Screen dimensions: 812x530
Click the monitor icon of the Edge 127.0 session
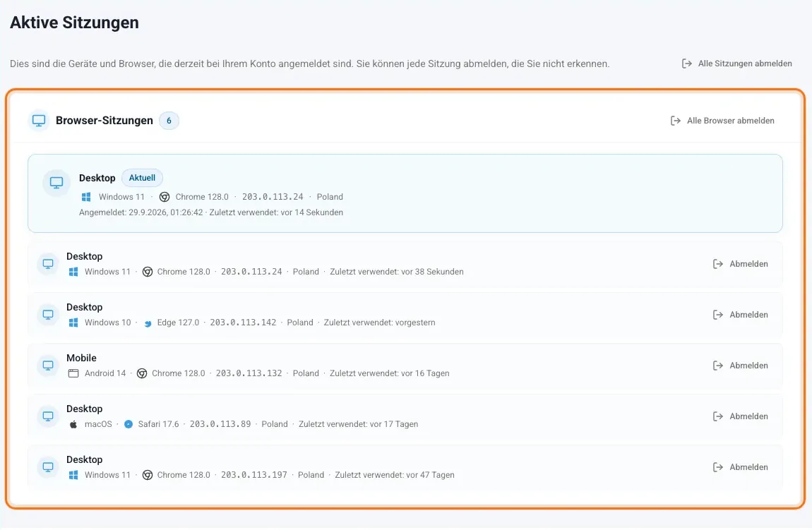point(47,315)
